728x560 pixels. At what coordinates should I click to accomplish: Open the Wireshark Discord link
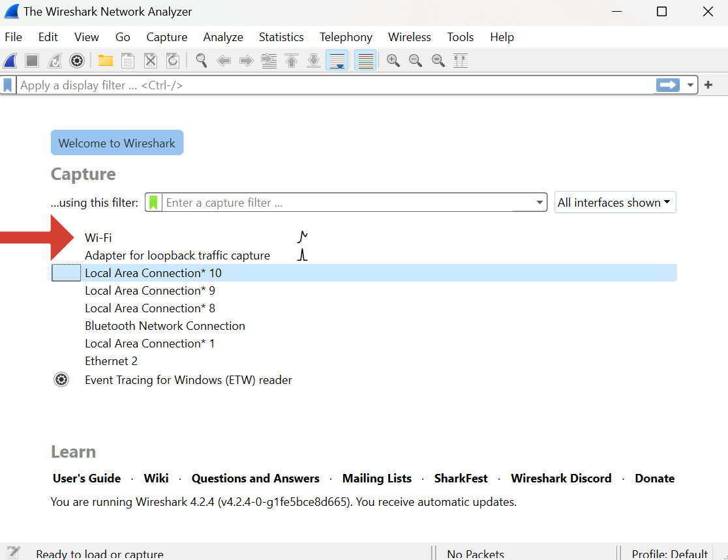(x=561, y=479)
